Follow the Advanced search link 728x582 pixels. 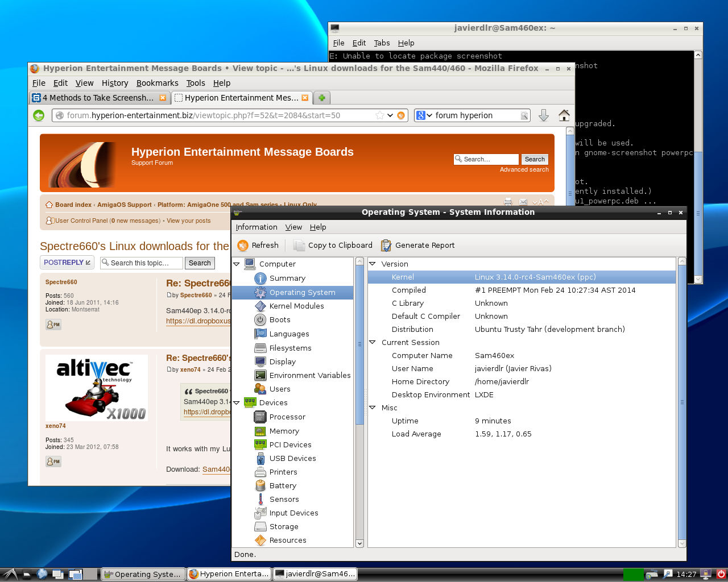click(x=524, y=169)
